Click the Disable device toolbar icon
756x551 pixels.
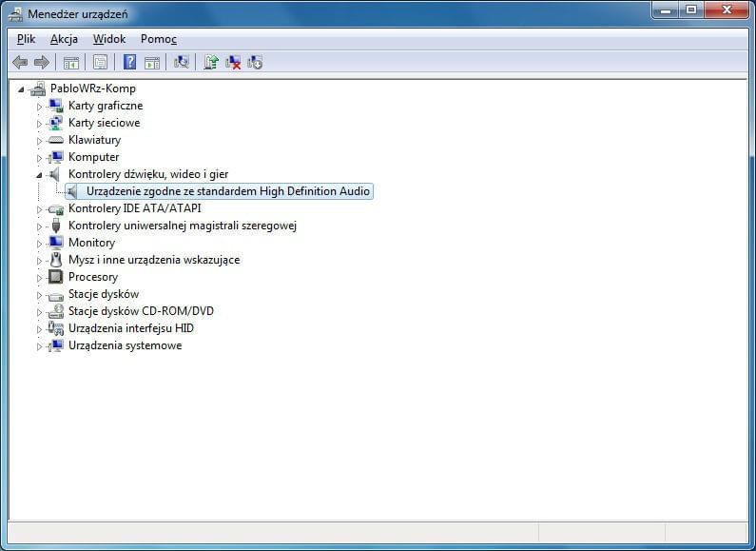[255, 62]
